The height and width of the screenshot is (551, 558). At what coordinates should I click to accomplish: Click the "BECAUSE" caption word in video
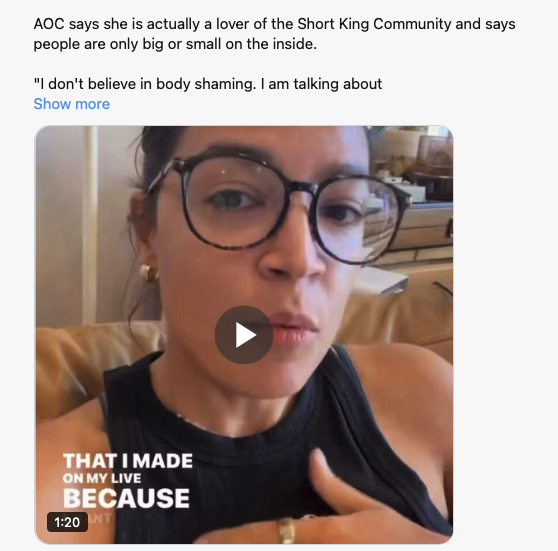pyautogui.click(x=126, y=498)
